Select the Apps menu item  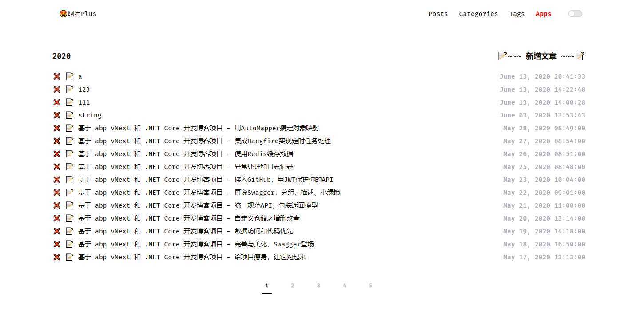point(543,14)
